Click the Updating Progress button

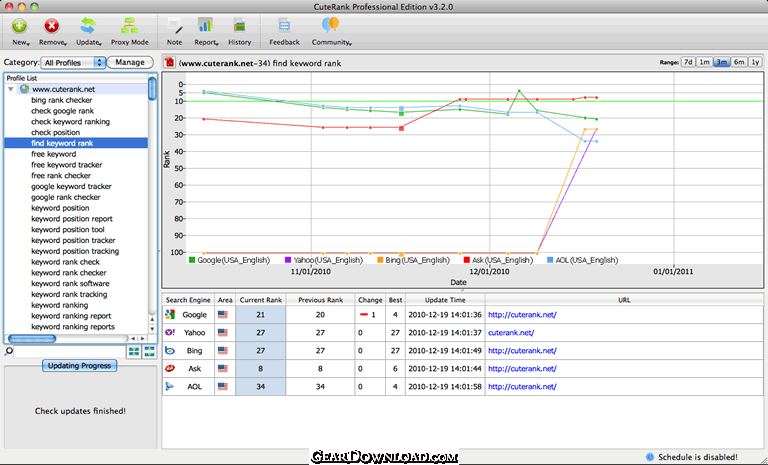79,366
